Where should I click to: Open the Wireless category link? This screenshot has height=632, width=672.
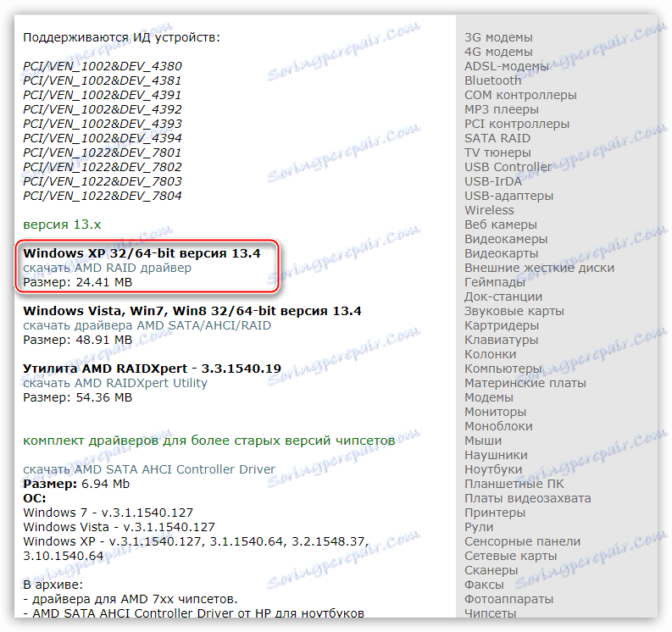click(489, 210)
